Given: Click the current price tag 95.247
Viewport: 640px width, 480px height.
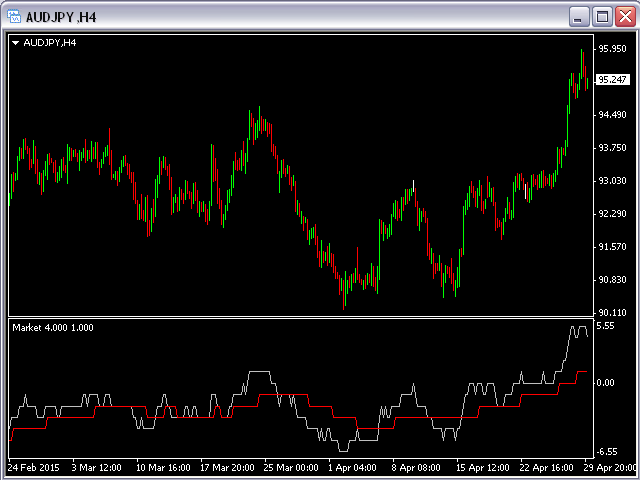Looking at the screenshot, I should (610, 80).
